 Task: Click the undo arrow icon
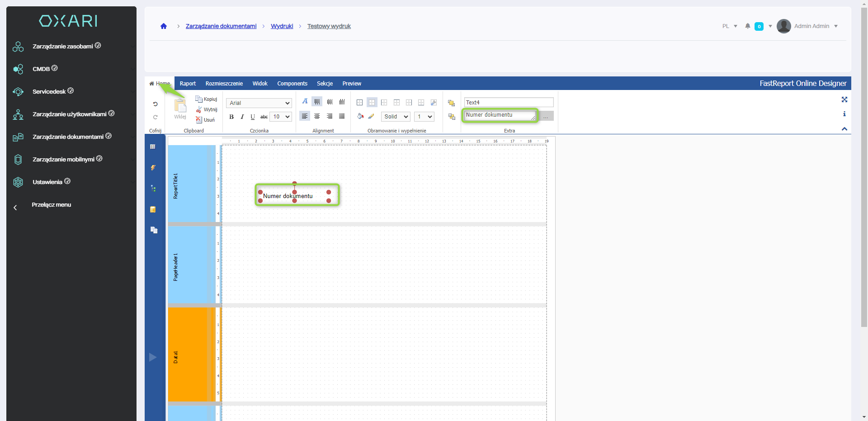point(155,104)
